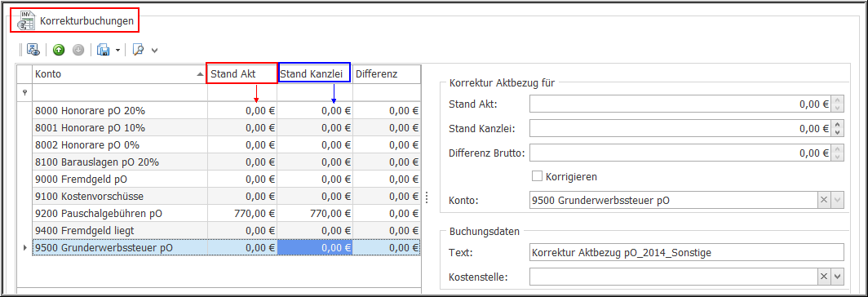Click the document magnifier search icon

[x=139, y=50]
